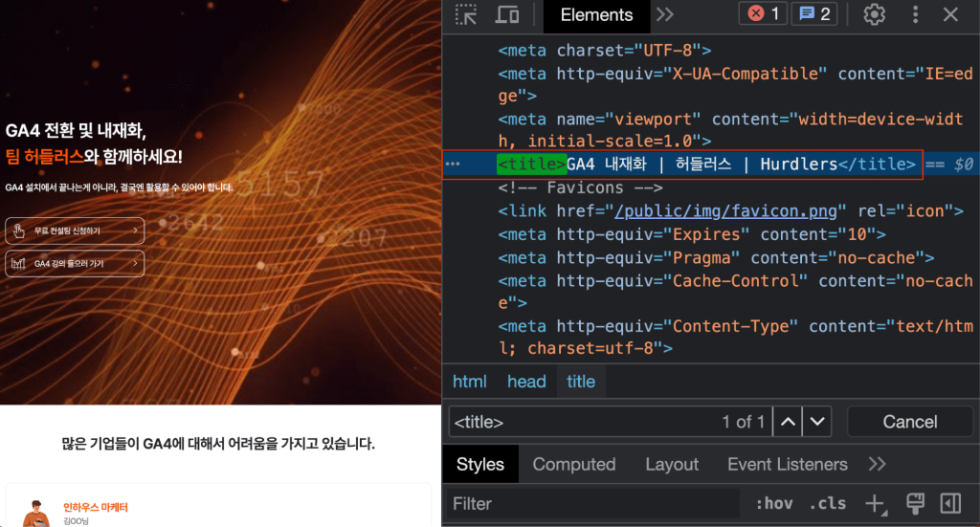Select the meta viewport node

point(730,130)
